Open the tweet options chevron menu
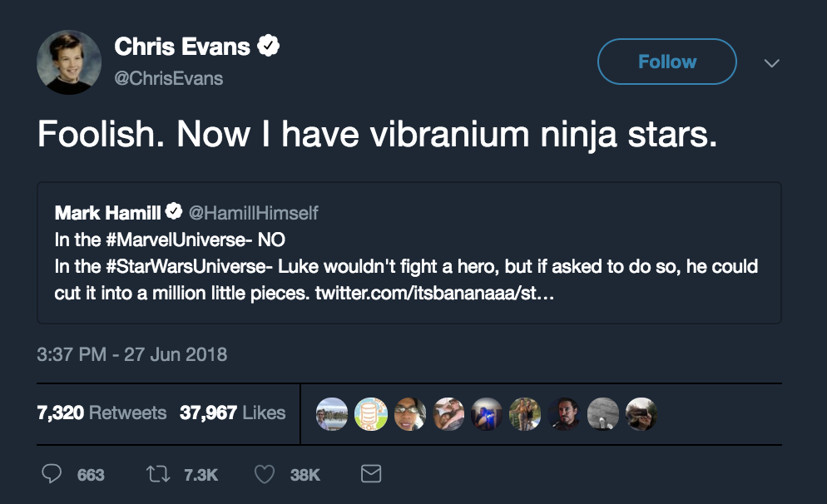The height and width of the screenshot is (504, 827). coord(771,63)
